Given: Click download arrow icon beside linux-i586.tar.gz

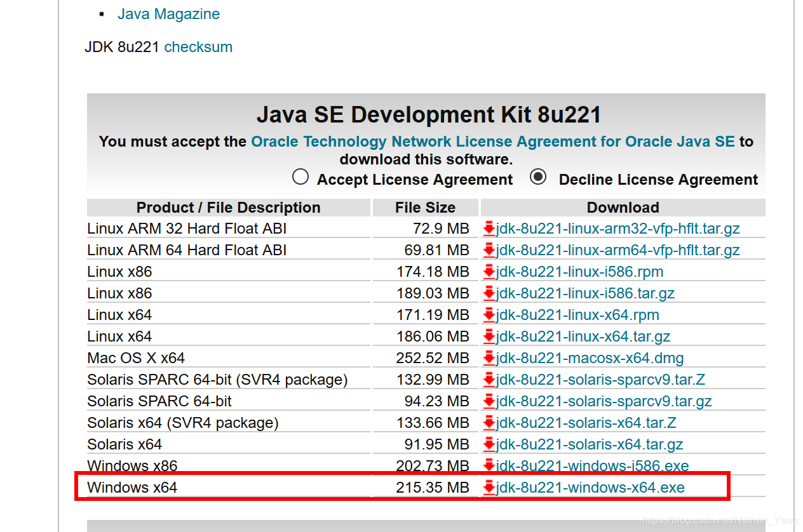Looking at the screenshot, I should click(x=489, y=293).
